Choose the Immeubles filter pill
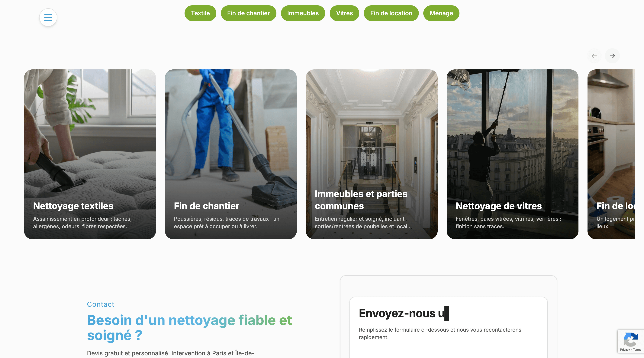Screen dimensions: 644x358 coord(303,13)
